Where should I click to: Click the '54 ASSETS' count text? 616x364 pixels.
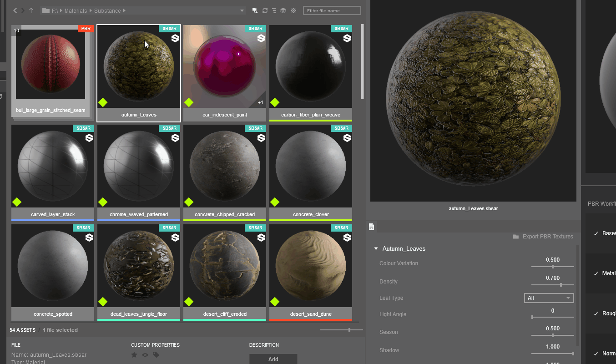pyautogui.click(x=23, y=330)
